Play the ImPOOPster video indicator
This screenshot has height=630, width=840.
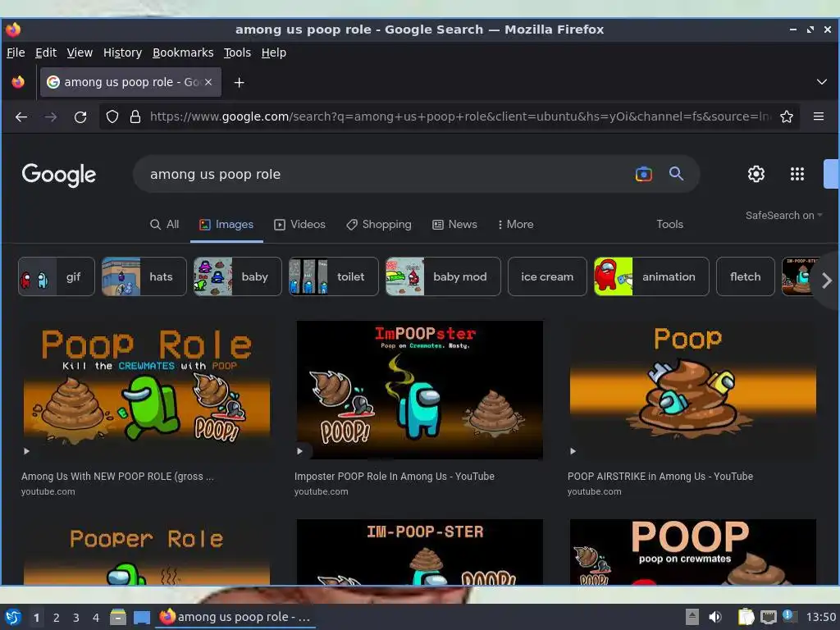[299, 451]
